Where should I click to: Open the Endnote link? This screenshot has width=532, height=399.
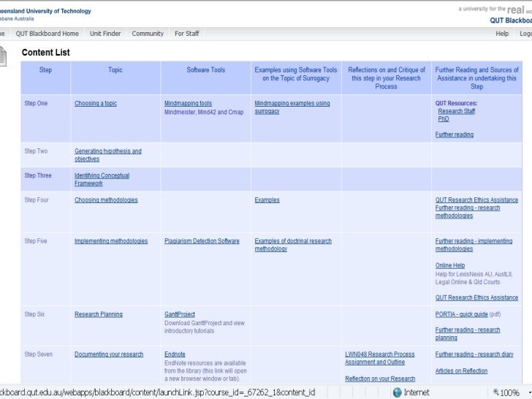click(x=175, y=354)
